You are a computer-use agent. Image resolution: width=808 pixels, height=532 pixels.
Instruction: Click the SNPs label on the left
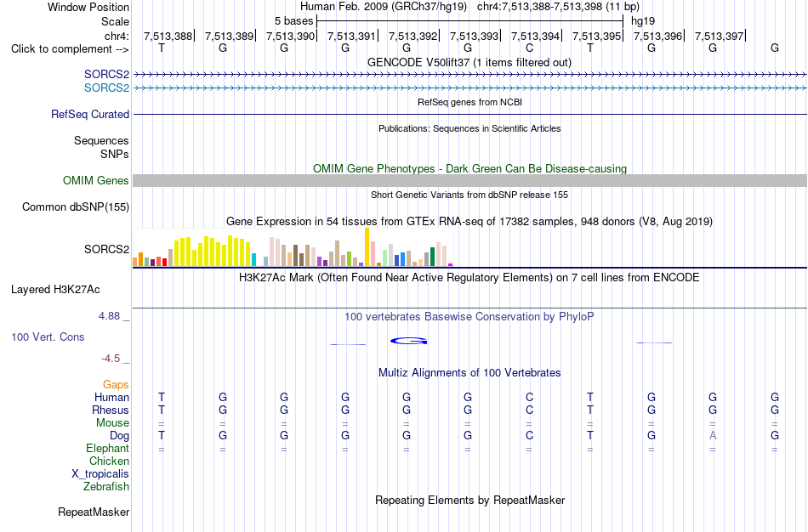tap(115, 154)
